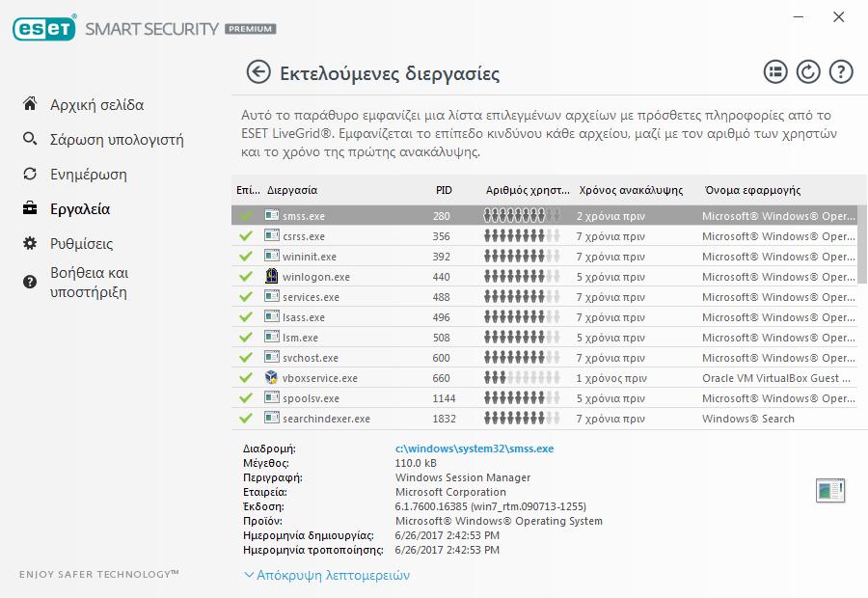Click 'Windows Session Manager' description
The height and width of the screenshot is (598, 868).
[463, 477]
